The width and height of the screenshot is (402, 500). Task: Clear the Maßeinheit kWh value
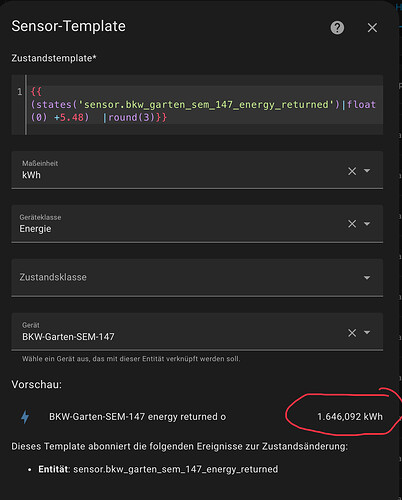pos(352,171)
